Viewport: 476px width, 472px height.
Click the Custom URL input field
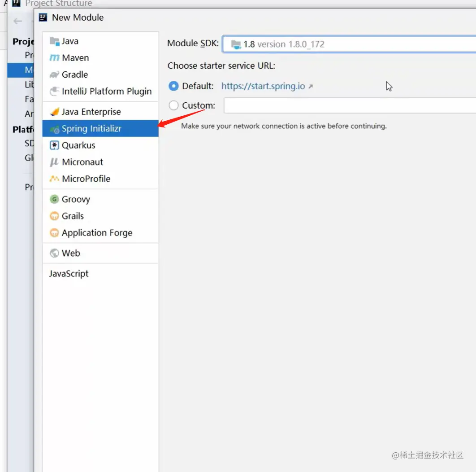coord(350,105)
